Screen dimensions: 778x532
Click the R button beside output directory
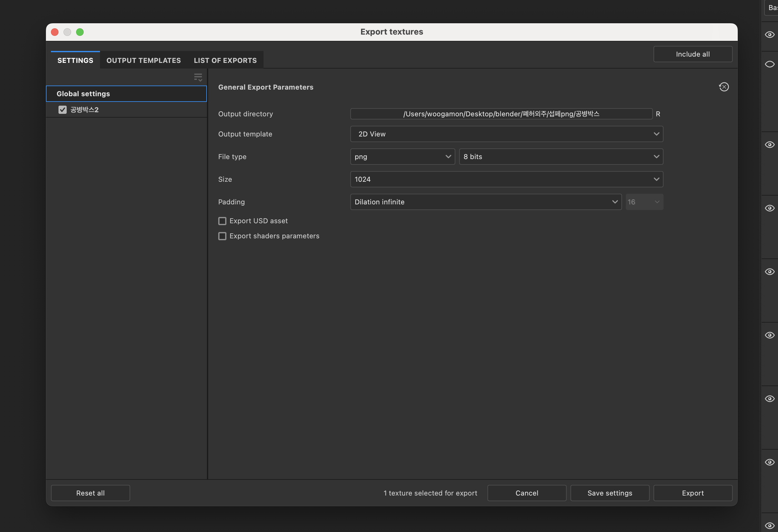click(658, 114)
